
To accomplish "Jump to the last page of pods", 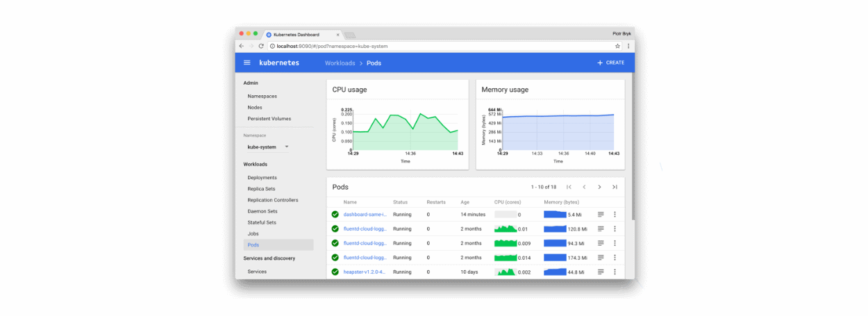I will [x=615, y=187].
